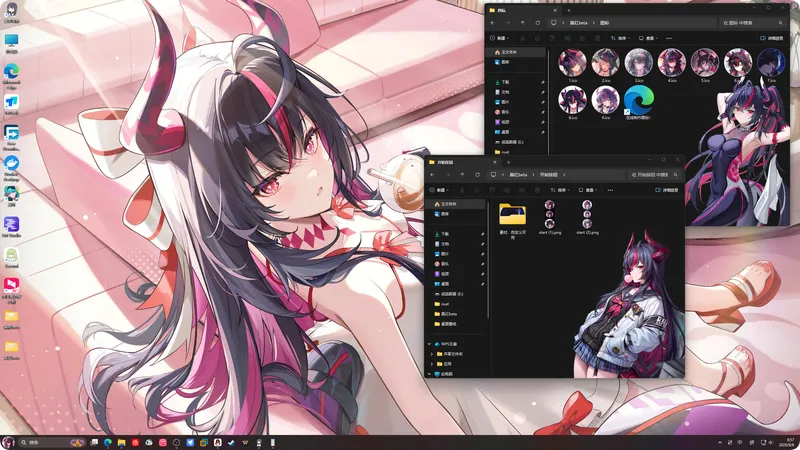The height and width of the screenshot is (450, 800).
Task: Click the Cut icon in 开始按钮 window toolbar
Action: (462, 190)
